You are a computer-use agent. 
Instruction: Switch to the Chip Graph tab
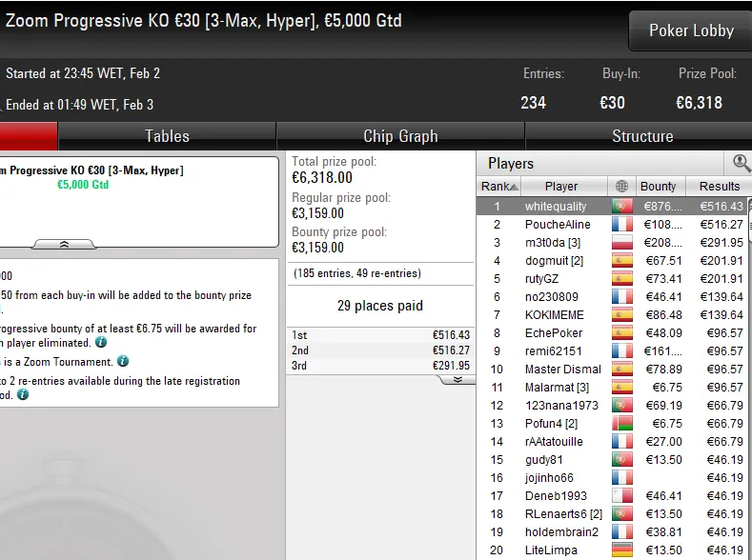(x=400, y=136)
